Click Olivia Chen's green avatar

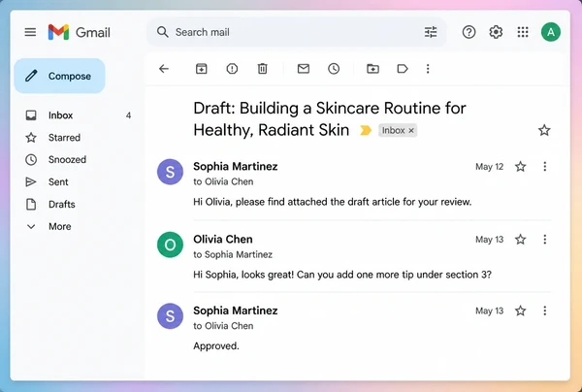170,245
